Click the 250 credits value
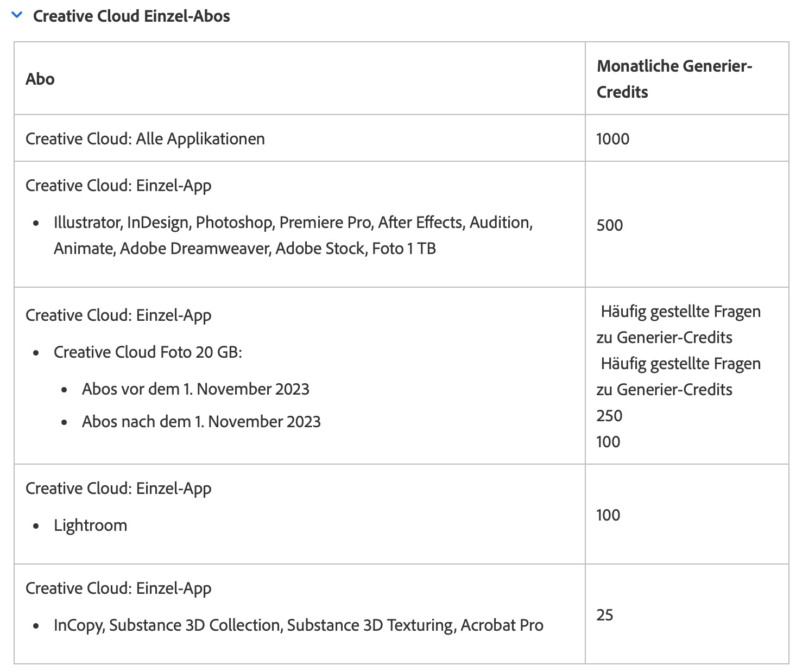The width and height of the screenshot is (796, 672). tap(609, 416)
